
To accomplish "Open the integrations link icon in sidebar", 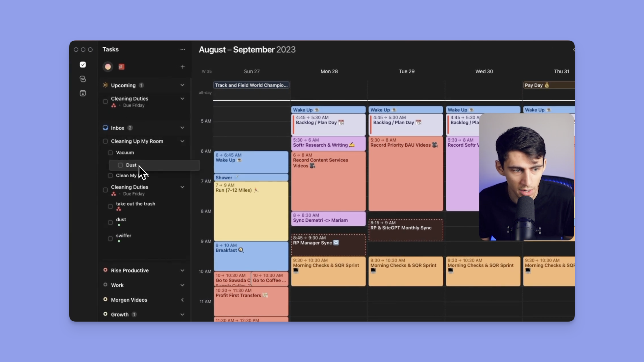I will click(x=83, y=79).
